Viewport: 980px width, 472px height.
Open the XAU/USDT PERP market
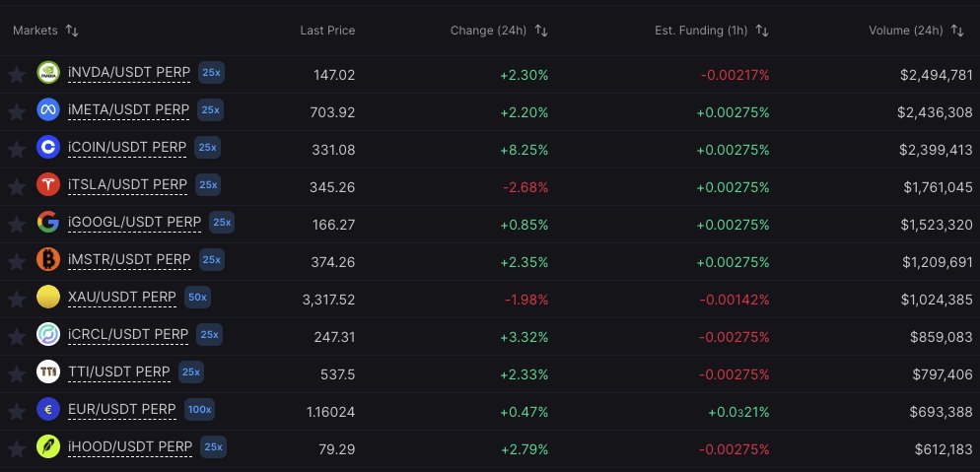click(122, 298)
